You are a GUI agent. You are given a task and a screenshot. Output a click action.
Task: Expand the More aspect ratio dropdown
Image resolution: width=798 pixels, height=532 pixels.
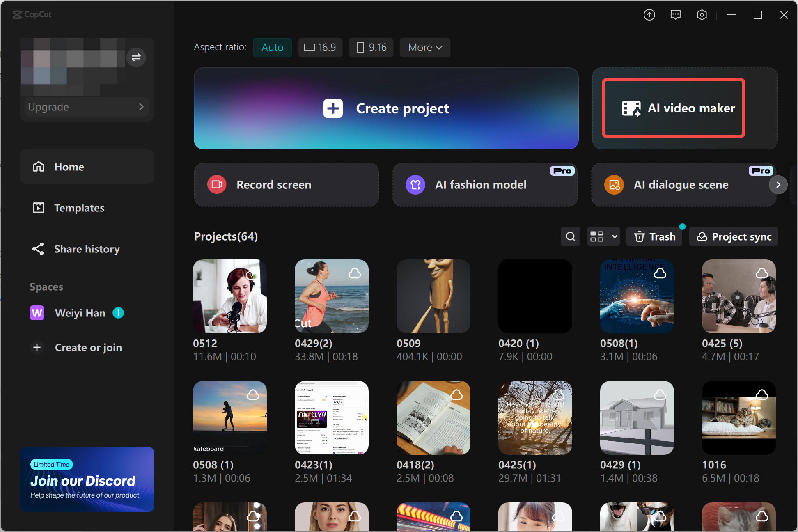pos(425,48)
